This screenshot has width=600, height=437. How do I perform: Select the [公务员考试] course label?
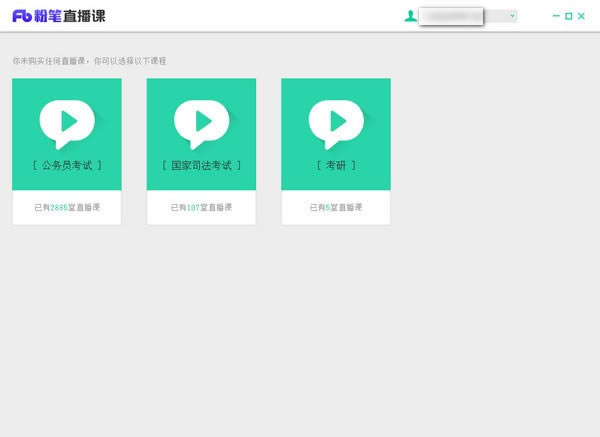pos(66,165)
